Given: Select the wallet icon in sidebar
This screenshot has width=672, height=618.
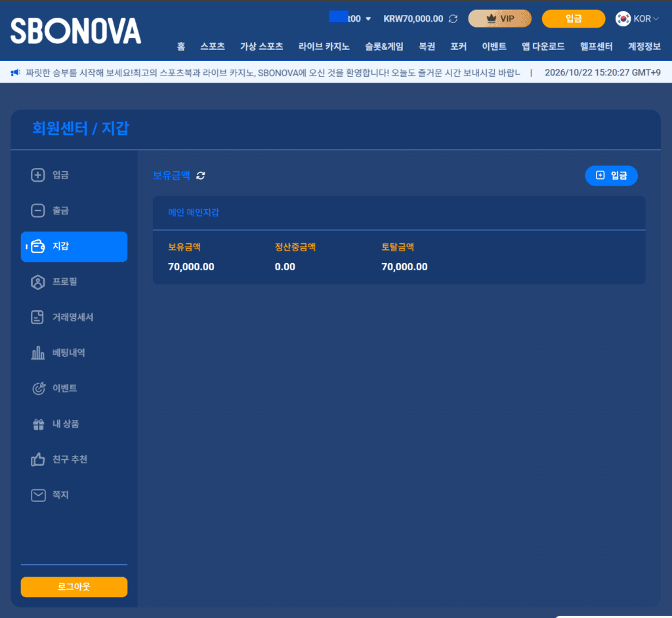Looking at the screenshot, I should (x=37, y=247).
